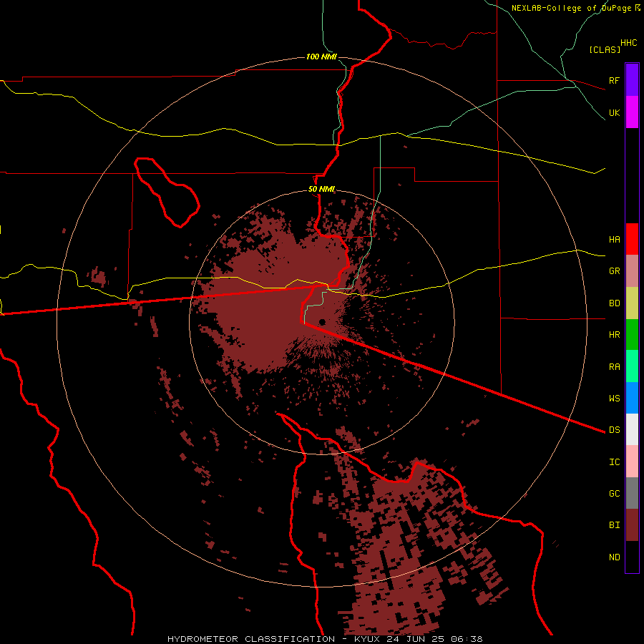This screenshot has height=644, width=644.
Task: Click the "24 JUN 25" date text
Action: (416, 639)
